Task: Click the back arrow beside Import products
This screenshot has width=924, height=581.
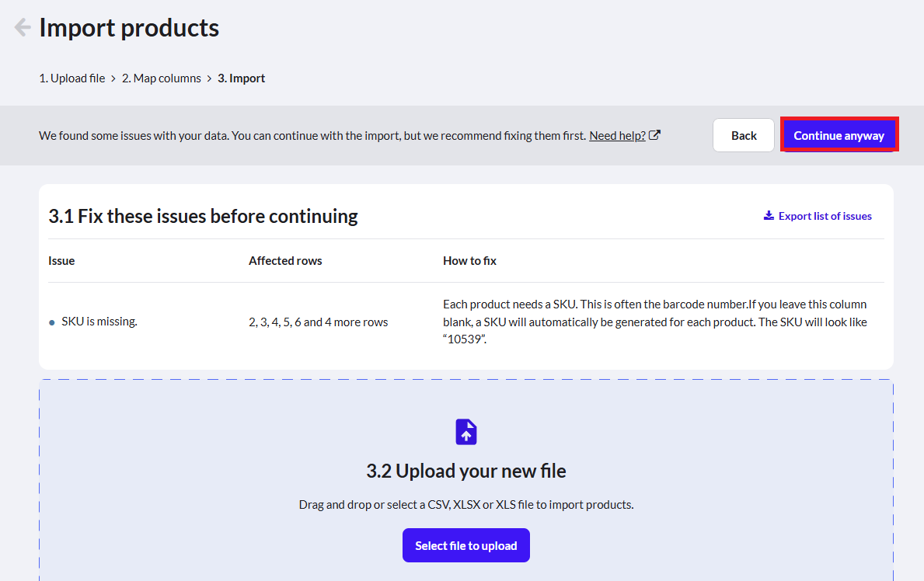Action: (x=23, y=27)
